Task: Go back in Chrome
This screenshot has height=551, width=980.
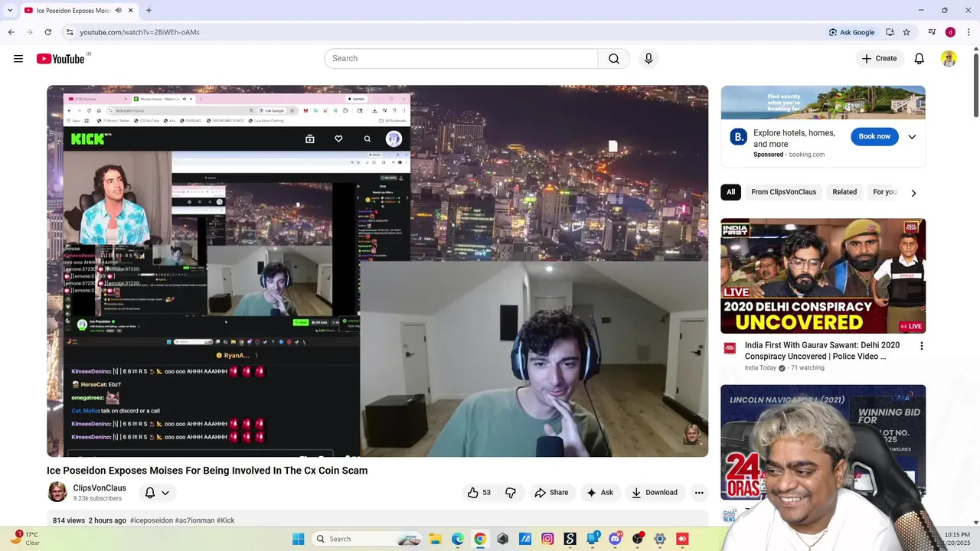Action: (x=11, y=32)
